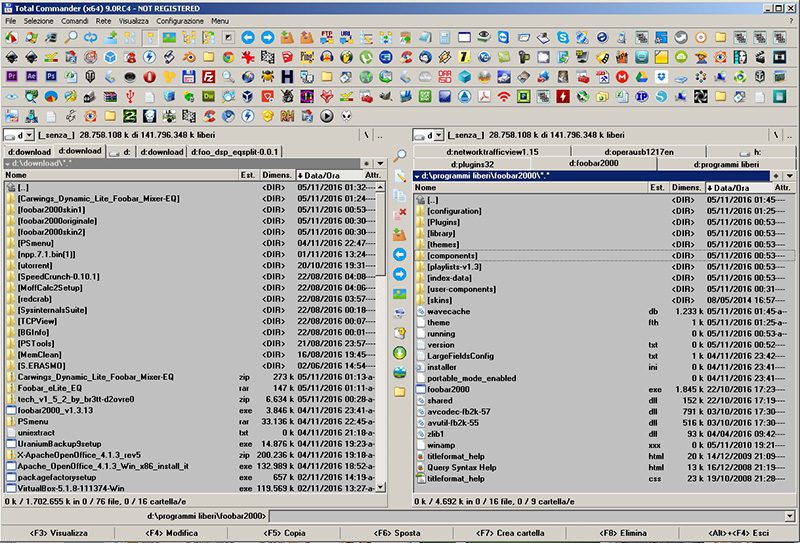The image size is (800, 543).
Task: Sort right panel by Est. column
Action: click(657, 187)
